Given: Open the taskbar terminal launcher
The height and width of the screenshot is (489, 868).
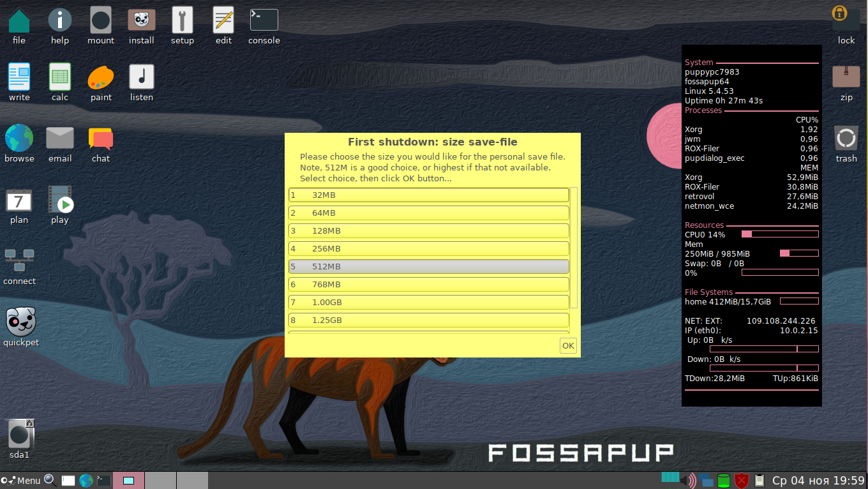Looking at the screenshot, I should tap(103, 481).
